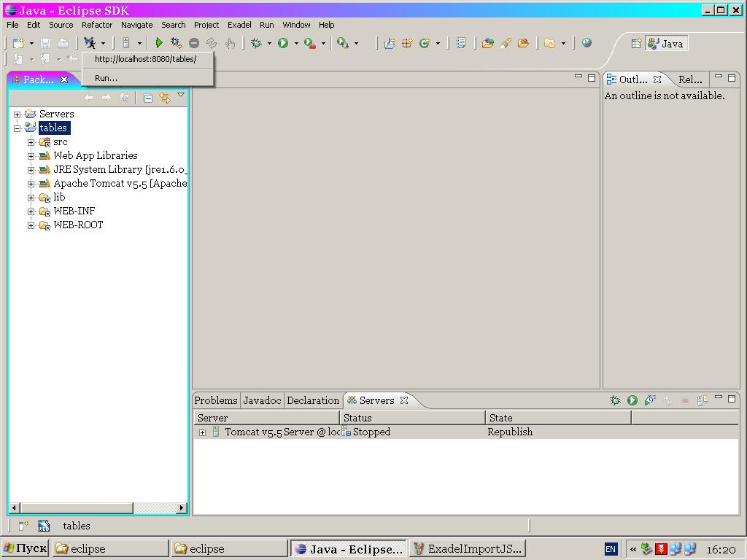Expand the WEB-INF folder
747x560 pixels.
[31, 211]
